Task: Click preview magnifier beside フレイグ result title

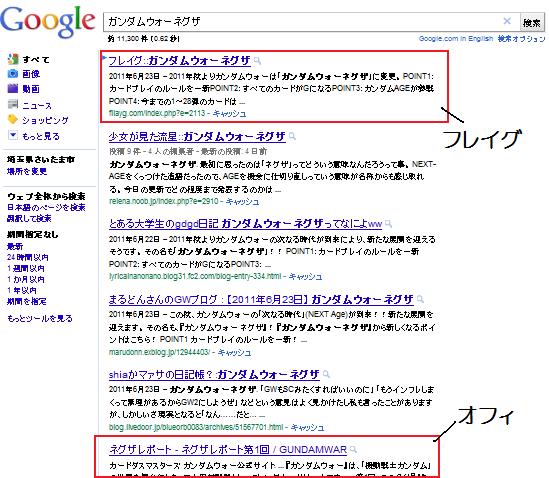Action: (257, 61)
